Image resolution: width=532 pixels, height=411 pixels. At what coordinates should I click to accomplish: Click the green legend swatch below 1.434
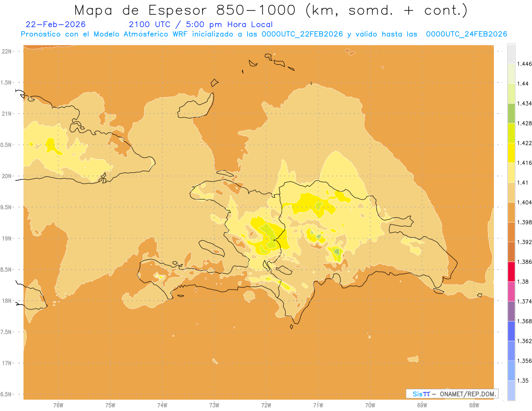point(511,113)
